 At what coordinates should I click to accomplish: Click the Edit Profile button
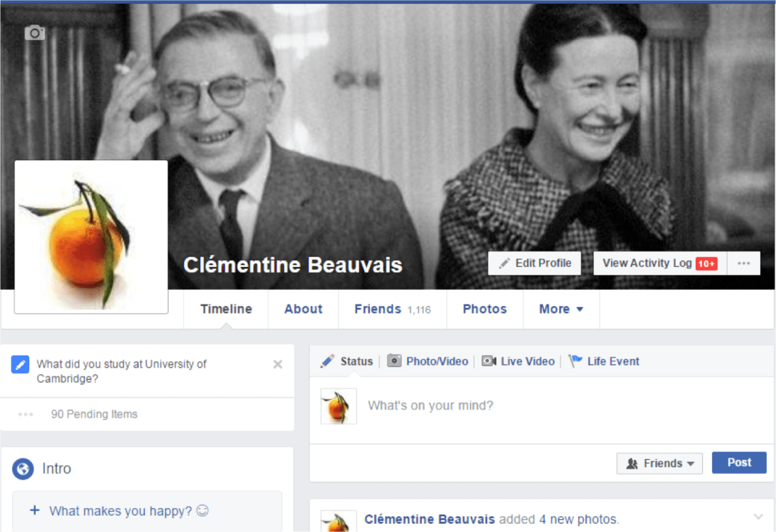pos(535,264)
